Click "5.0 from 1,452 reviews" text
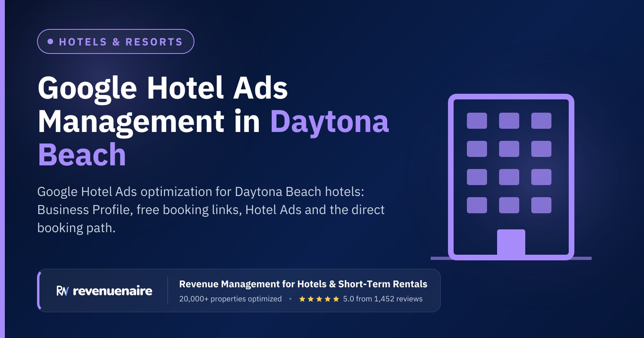Image resolution: width=644 pixels, height=338 pixels. [383, 299]
